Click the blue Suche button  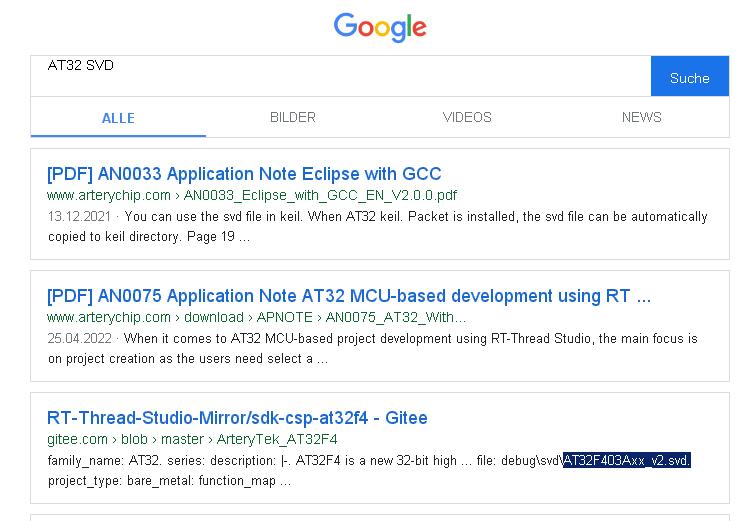click(x=689, y=76)
